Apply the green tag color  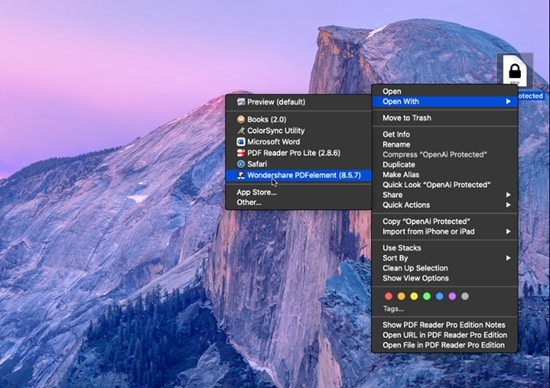coord(427,296)
